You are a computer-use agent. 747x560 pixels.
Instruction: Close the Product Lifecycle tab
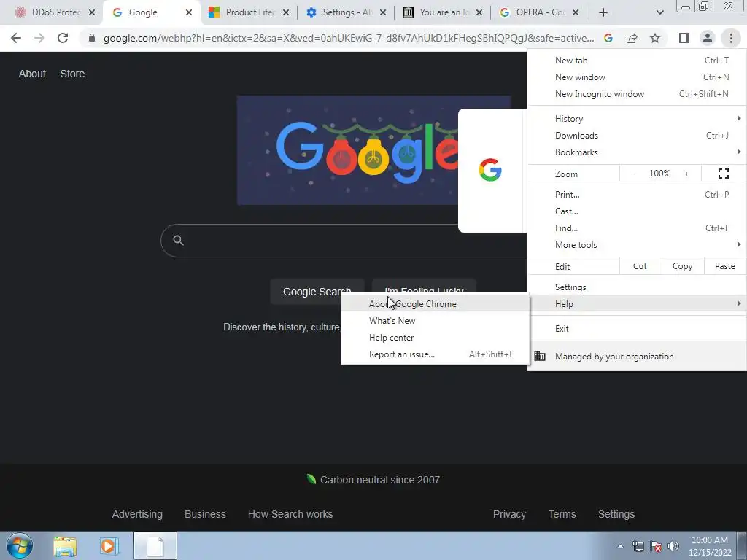[x=286, y=12]
